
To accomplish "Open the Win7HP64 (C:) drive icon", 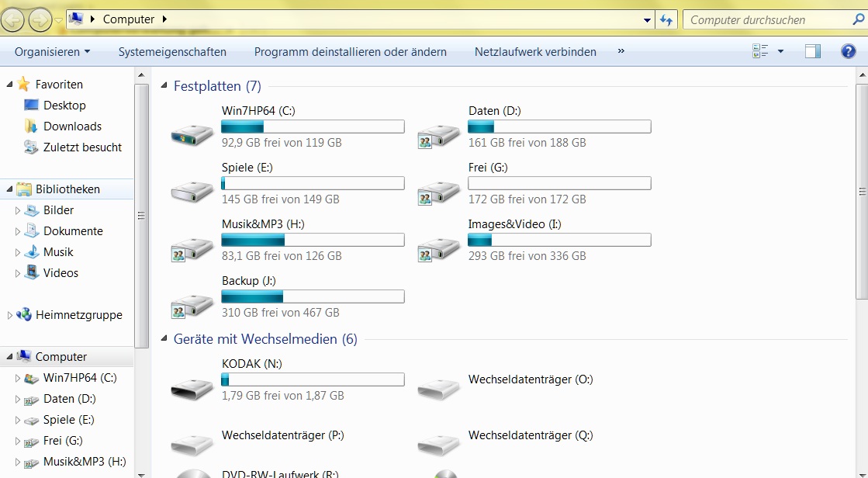I will point(192,134).
